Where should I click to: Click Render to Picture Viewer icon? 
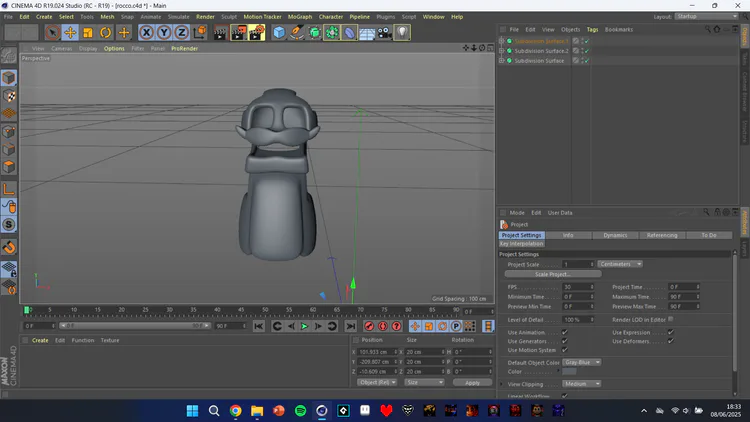[239, 33]
